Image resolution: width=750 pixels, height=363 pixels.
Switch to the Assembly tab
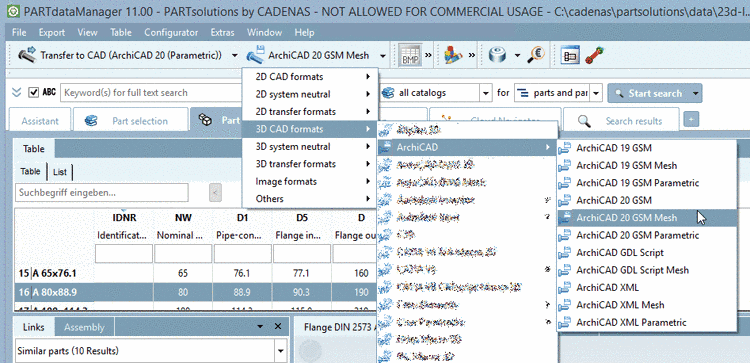pos(84,327)
